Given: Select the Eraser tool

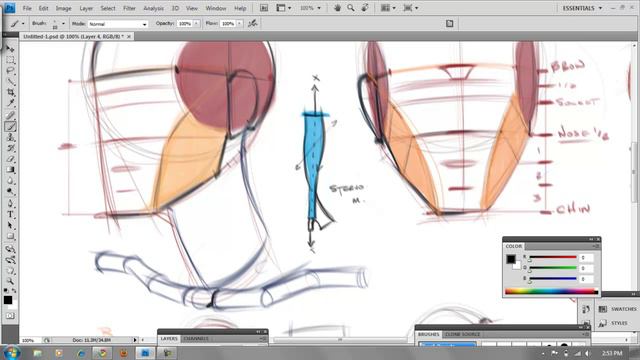Looking at the screenshot, I should pos(10,159).
